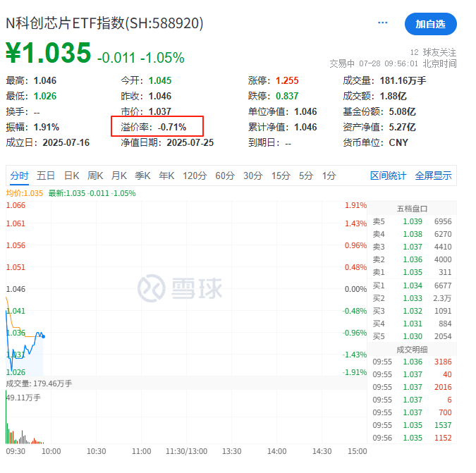
Task: Click the 全屏显示 link
Action: click(x=433, y=176)
